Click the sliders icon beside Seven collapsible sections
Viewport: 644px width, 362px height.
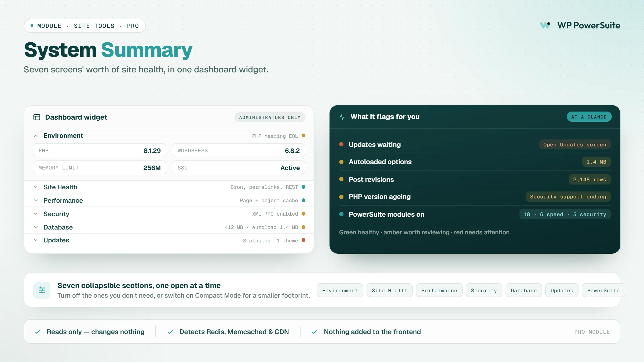pyautogui.click(x=42, y=290)
